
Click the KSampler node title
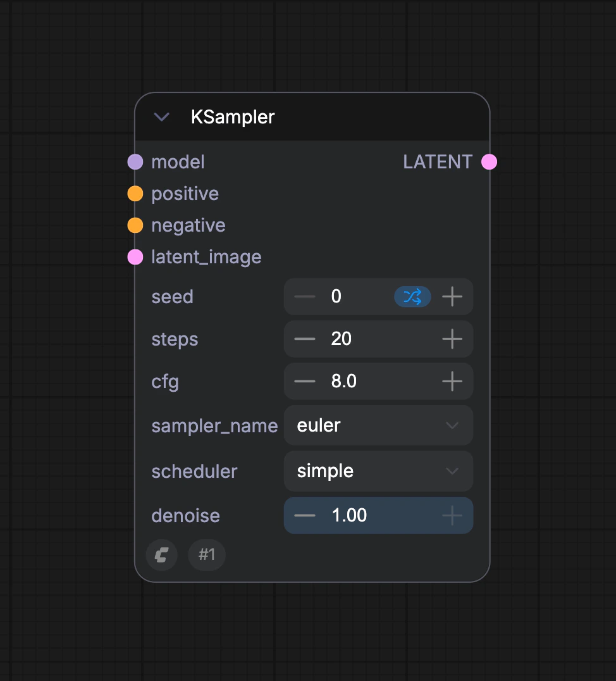point(233,116)
